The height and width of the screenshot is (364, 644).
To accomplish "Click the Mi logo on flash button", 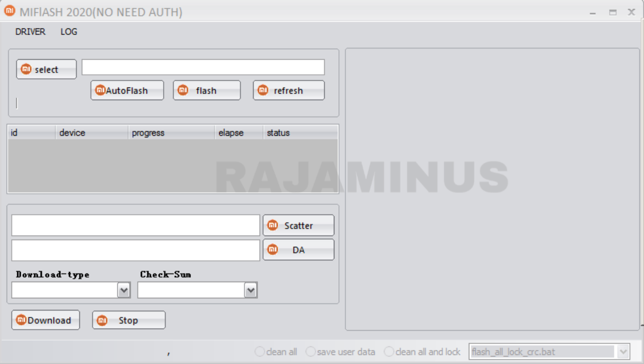I will (183, 90).
